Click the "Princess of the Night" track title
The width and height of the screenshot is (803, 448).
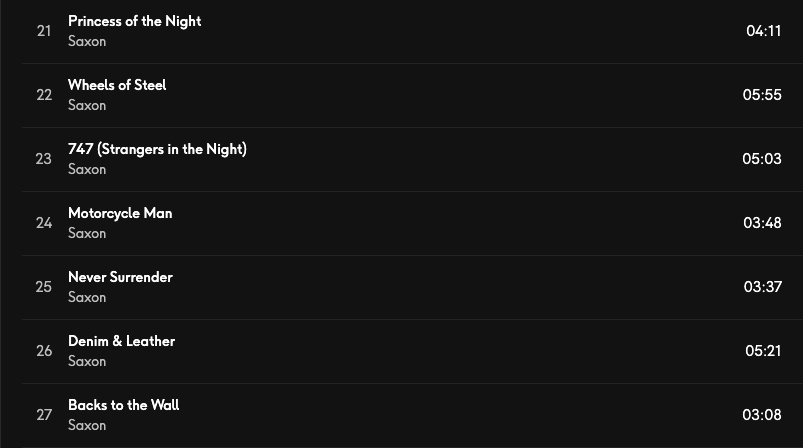pos(134,21)
